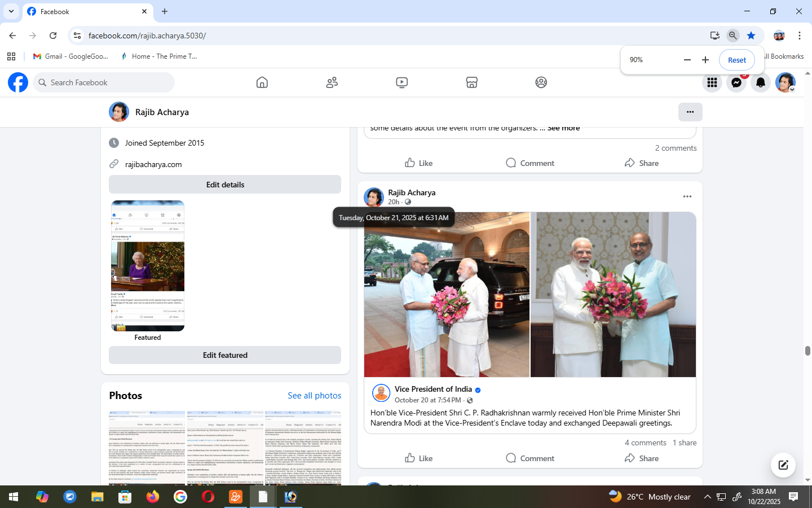Open the tab search dropdown arrow
This screenshot has height=508, width=812.
tap(11, 11)
